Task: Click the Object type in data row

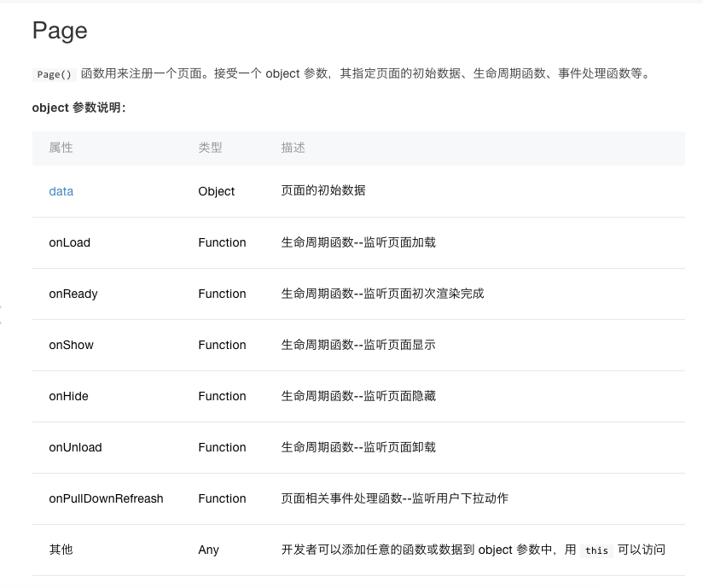Action: click(x=216, y=191)
